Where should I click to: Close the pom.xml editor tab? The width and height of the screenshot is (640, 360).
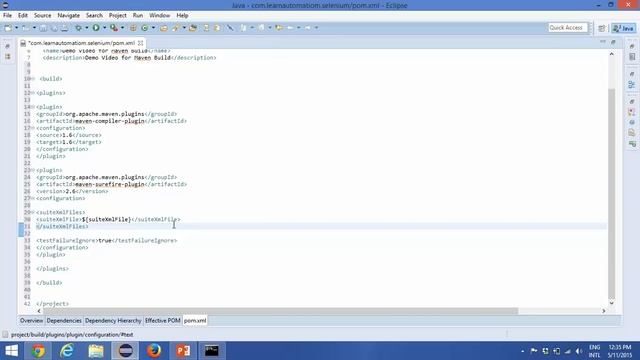[140, 43]
